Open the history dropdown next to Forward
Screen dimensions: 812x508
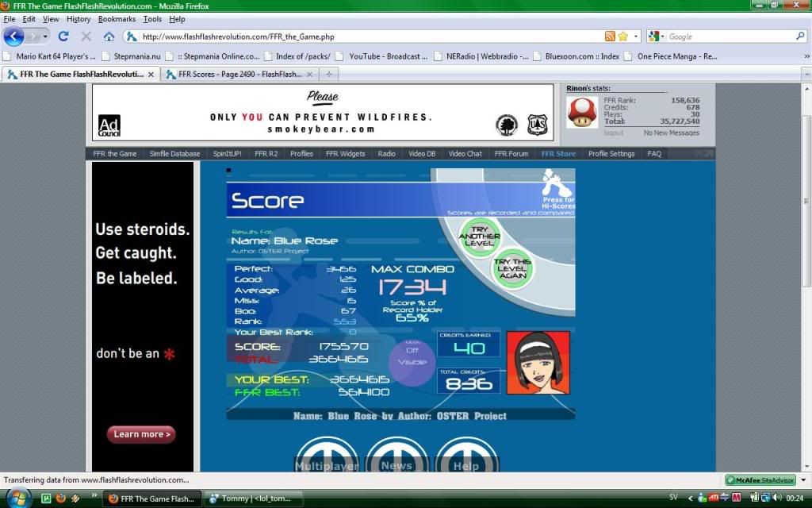(45, 37)
